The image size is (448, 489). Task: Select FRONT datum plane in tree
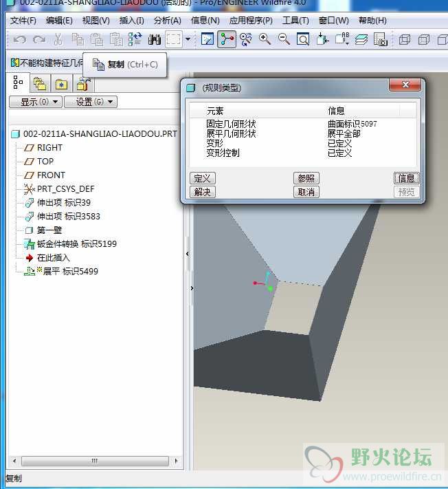point(45,175)
